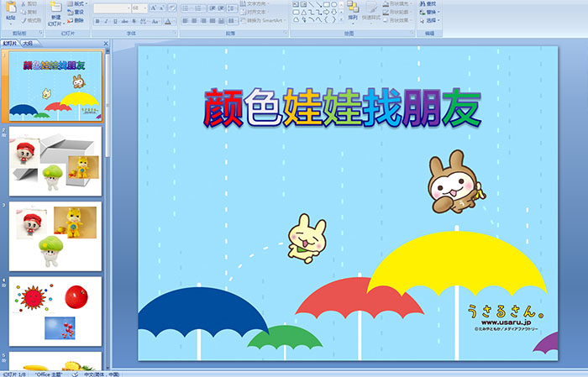Click the Find (查找) binoculars button
The image size is (588, 377).
(x=428, y=4)
